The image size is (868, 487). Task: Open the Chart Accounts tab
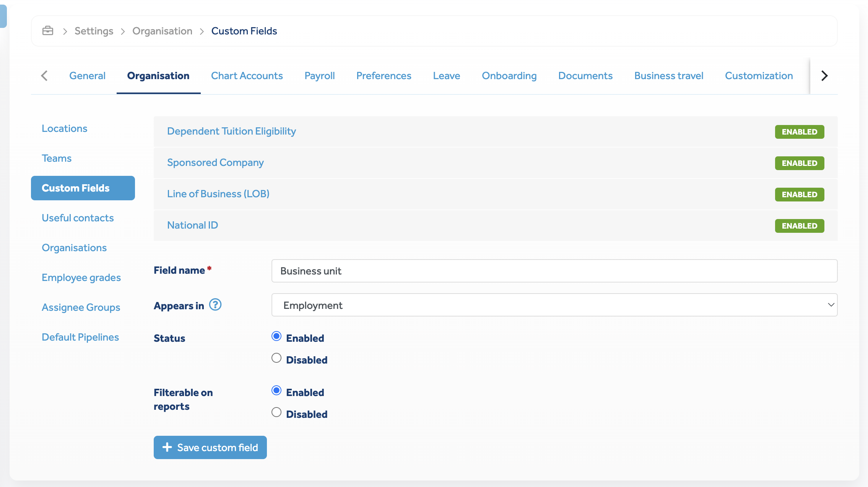point(247,76)
